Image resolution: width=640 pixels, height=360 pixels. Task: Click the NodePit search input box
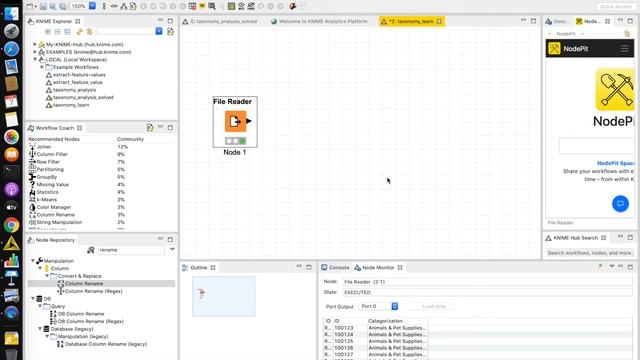(x=597, y=146)
